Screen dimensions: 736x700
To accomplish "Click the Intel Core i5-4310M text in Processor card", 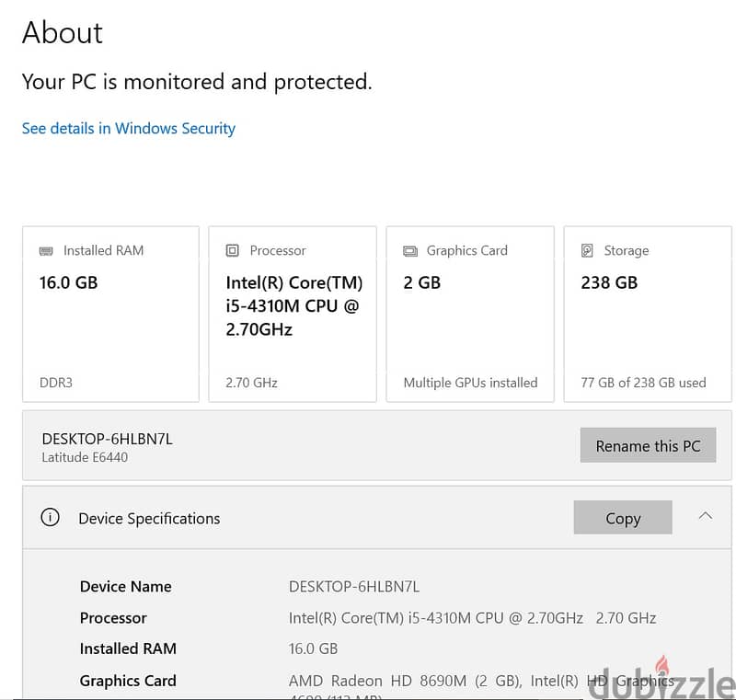I will pyautogui.click(x=294, y=306).
